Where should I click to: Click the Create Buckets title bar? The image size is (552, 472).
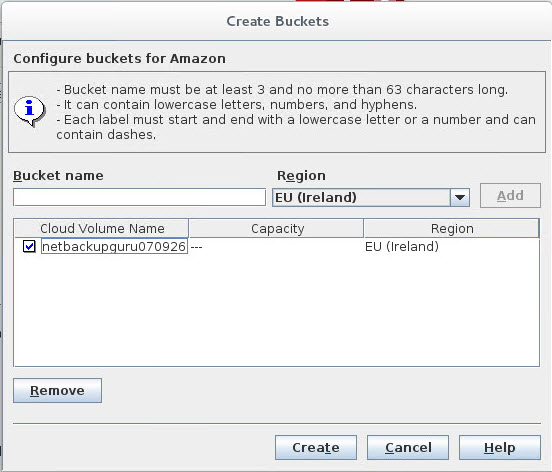pyautogui.click(x=277, y=21)
